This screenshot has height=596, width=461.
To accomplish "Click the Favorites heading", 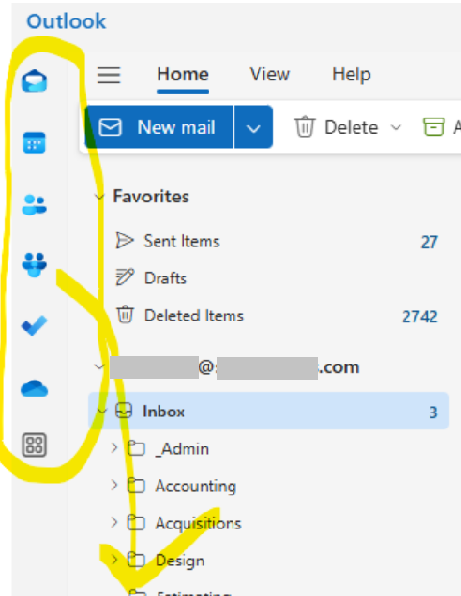I will (151, 197).
